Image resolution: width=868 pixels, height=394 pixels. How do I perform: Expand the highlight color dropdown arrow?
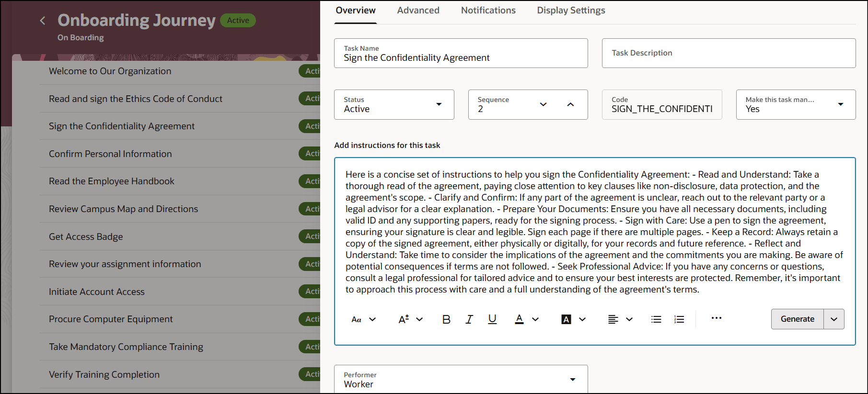(x=582, y=319)
